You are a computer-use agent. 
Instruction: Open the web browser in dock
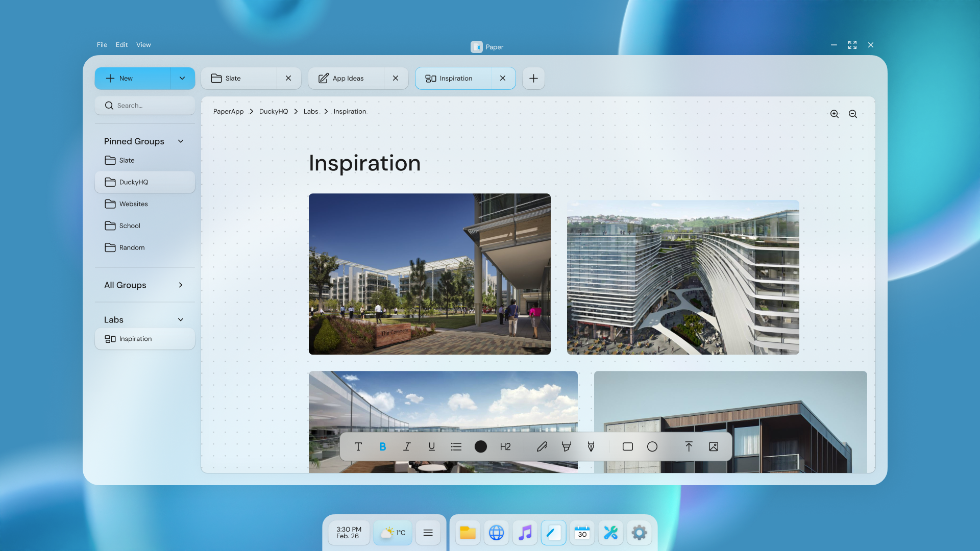(497, 533)
